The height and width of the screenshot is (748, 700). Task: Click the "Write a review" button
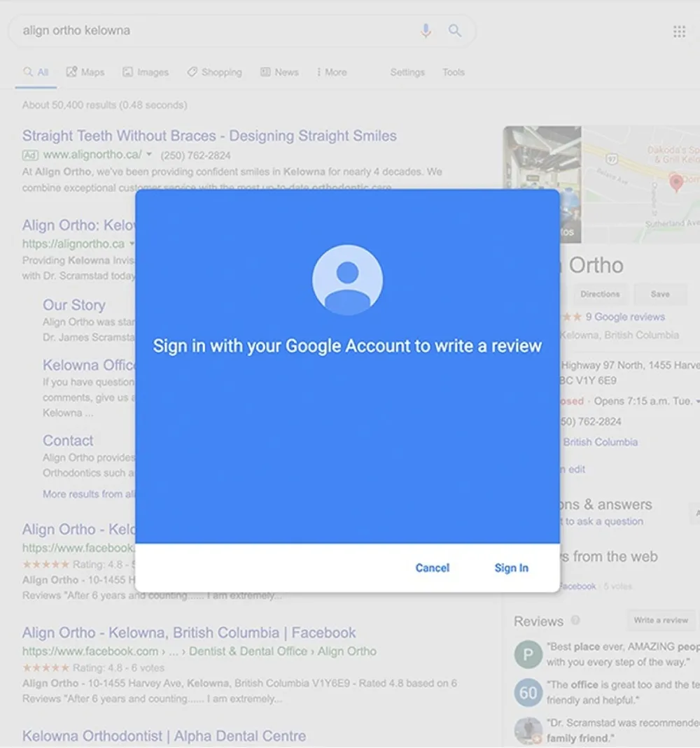pyautogui.click(x=660, y=621)
